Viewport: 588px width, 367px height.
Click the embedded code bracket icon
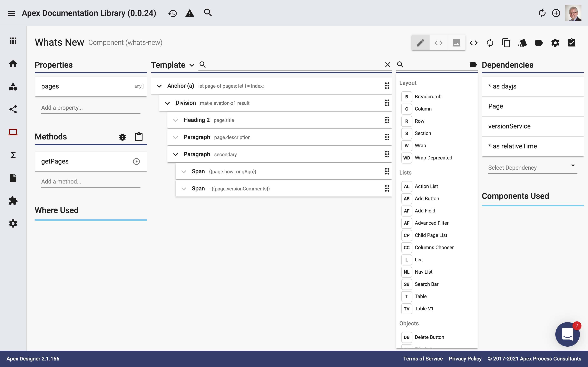[x=439, y=42]
